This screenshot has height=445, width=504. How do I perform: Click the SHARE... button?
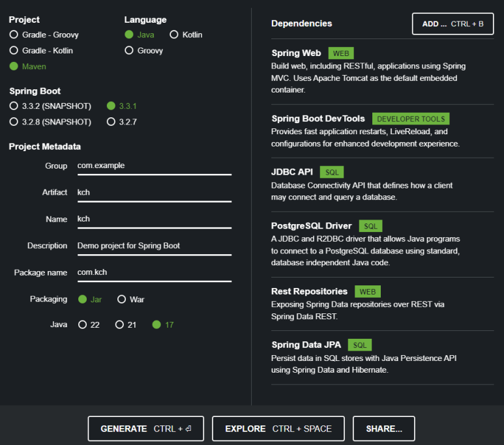tap(384, 429)
